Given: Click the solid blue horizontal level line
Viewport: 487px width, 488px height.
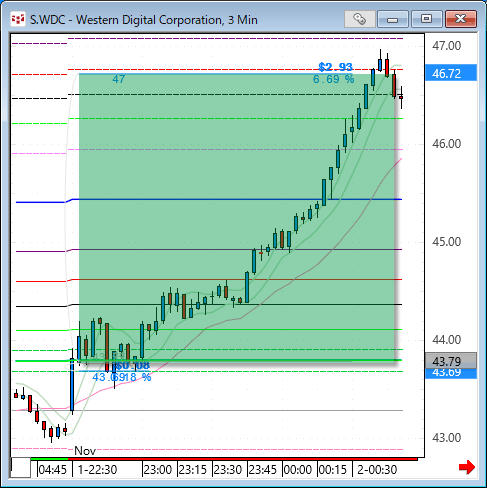Looking at the screenshot, I should tap(209, 200).
